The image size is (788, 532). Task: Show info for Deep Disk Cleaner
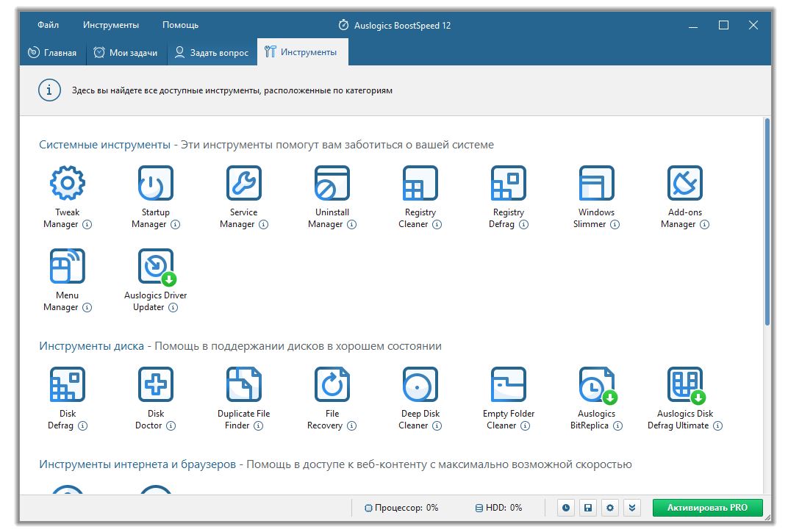pyautogui.click(x=437, y=426)
